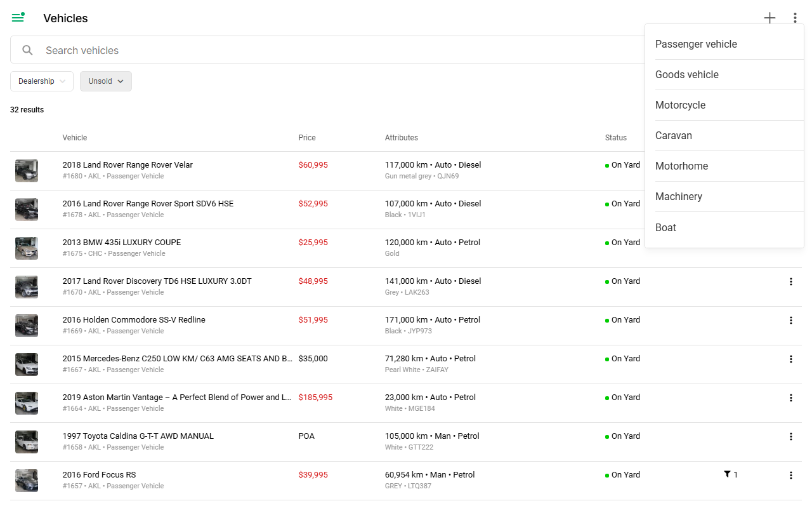Click the $35,000 price
Viewport: 812px width, 508px height.
313,359
